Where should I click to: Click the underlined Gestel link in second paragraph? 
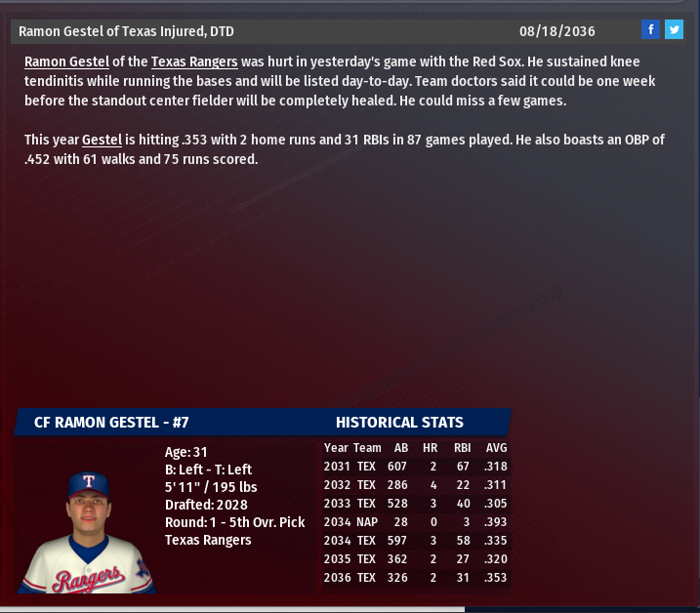tap(102, 141)
